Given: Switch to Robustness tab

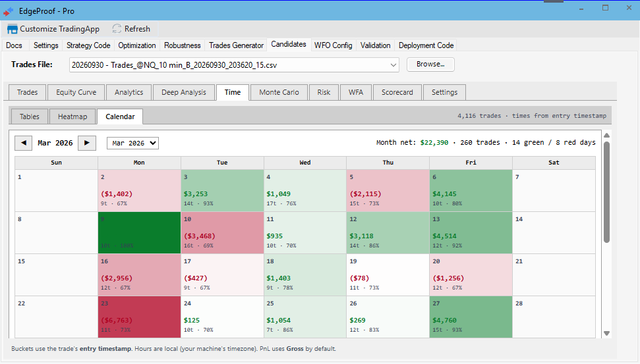Looking at the screenshot, I should tap(183, 45).
